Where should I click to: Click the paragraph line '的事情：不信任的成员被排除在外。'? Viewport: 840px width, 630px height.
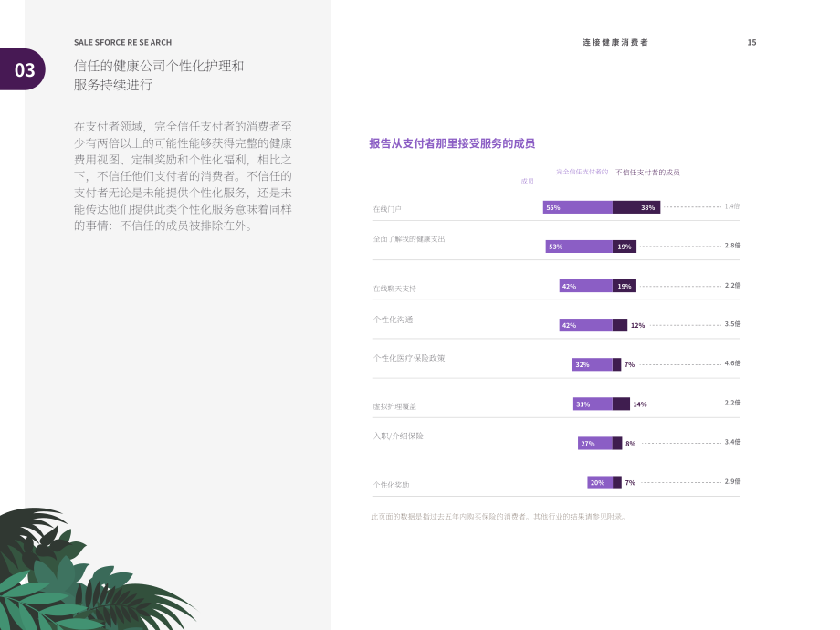[163, 226]
